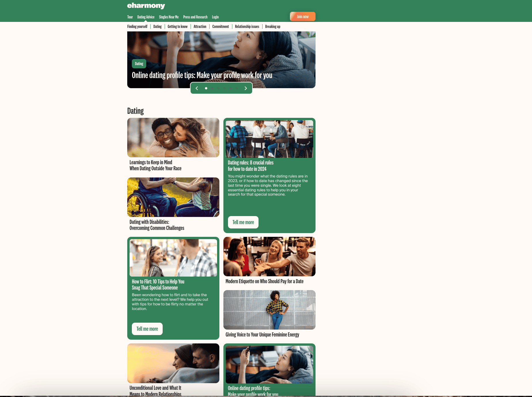Select the Breaking up category
532x397 pixels.
tap(273, 27)
